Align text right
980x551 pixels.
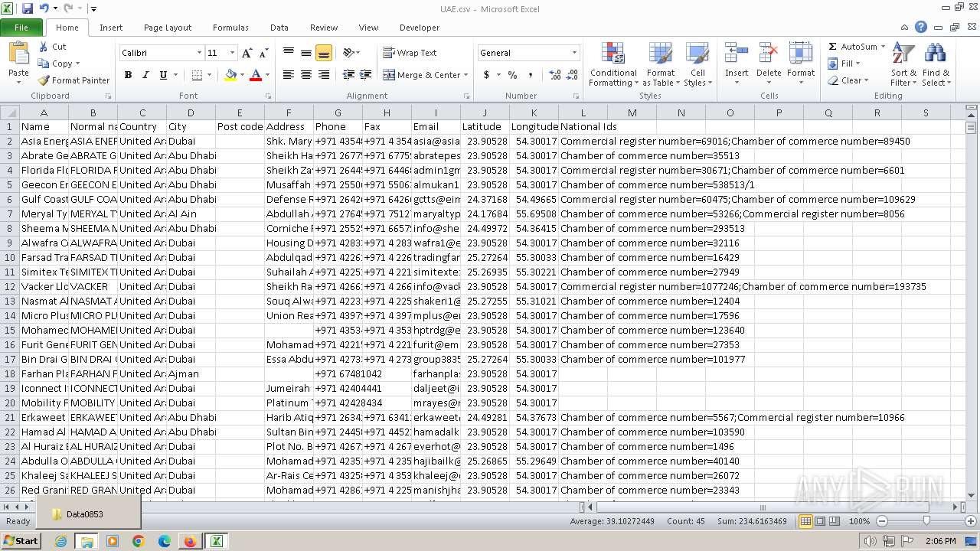[324, 75]
